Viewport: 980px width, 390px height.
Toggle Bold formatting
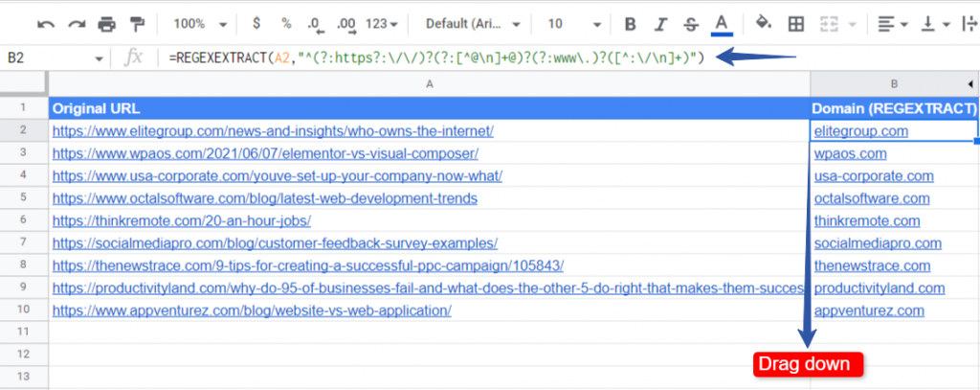631,24
